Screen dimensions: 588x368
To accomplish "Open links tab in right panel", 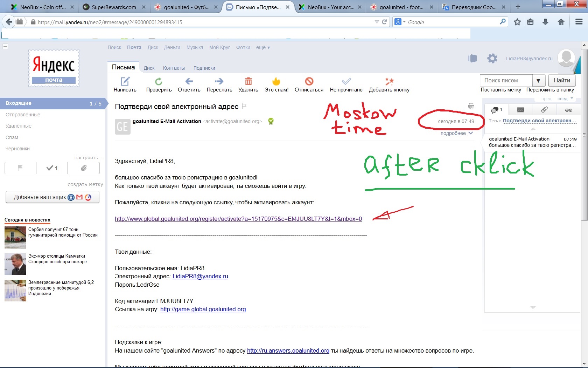I will 568,110.
